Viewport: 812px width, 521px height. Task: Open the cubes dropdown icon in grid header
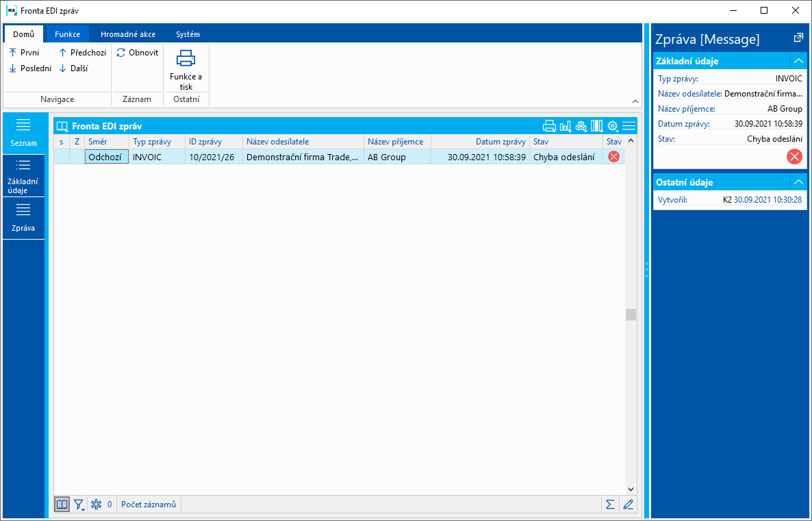(581, 126)
